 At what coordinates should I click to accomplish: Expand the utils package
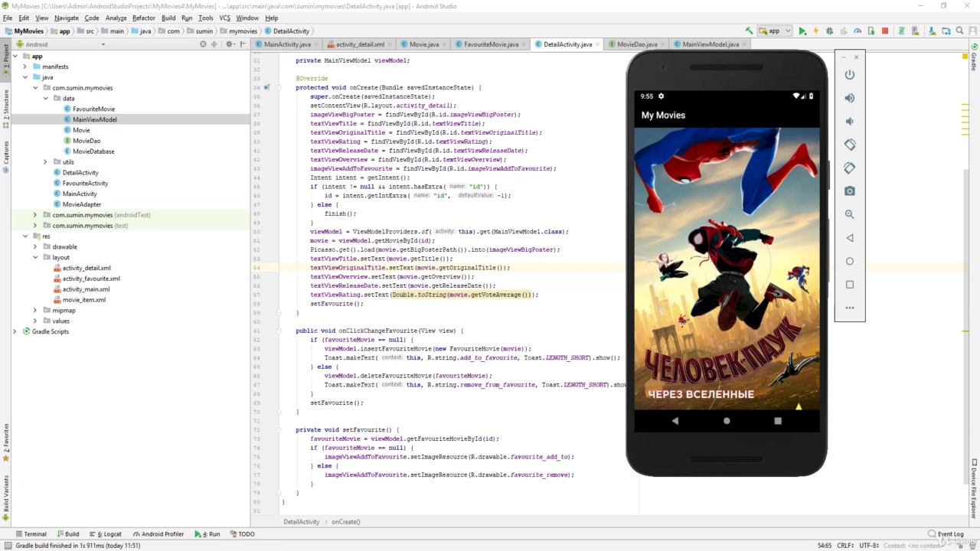[x=45, y=162]
